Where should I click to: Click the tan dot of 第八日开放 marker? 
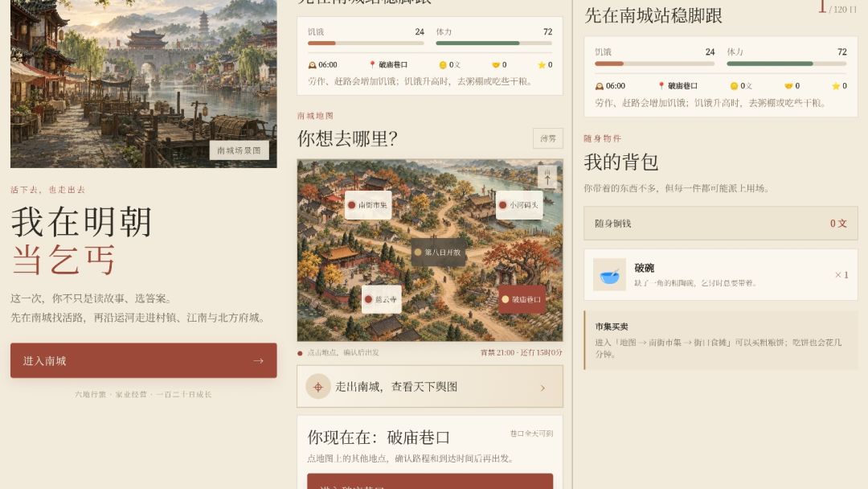point(418,252)
